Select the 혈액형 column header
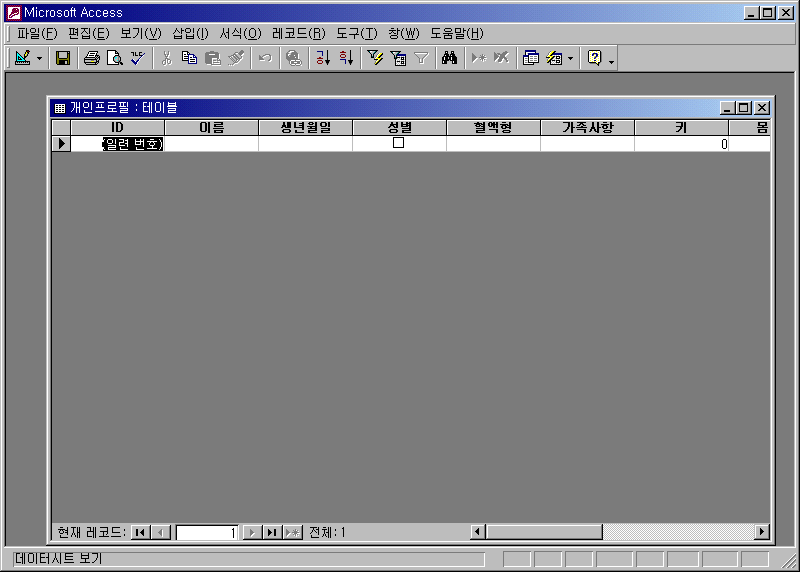The image size is (800, 572). (x=493, y=128)
